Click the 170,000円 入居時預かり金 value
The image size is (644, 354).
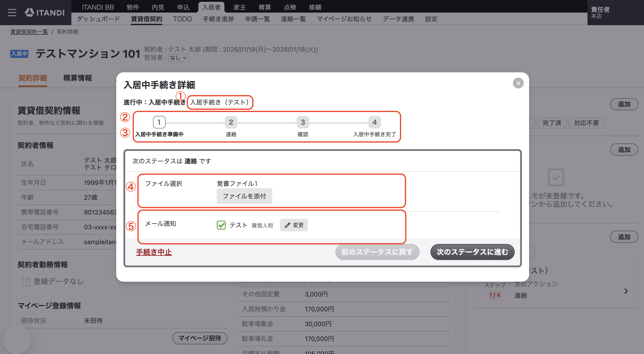pyautogui.click(x=319, y=309)
